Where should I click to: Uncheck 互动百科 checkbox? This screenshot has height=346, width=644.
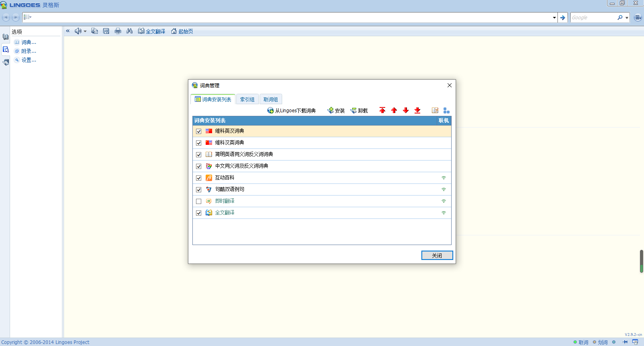click(x=198, y=178)
